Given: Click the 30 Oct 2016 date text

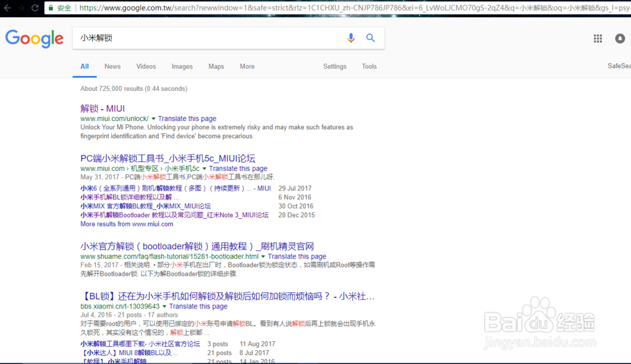Looking at the screenshot, I should pyautogui.click(x=296, y=206).
